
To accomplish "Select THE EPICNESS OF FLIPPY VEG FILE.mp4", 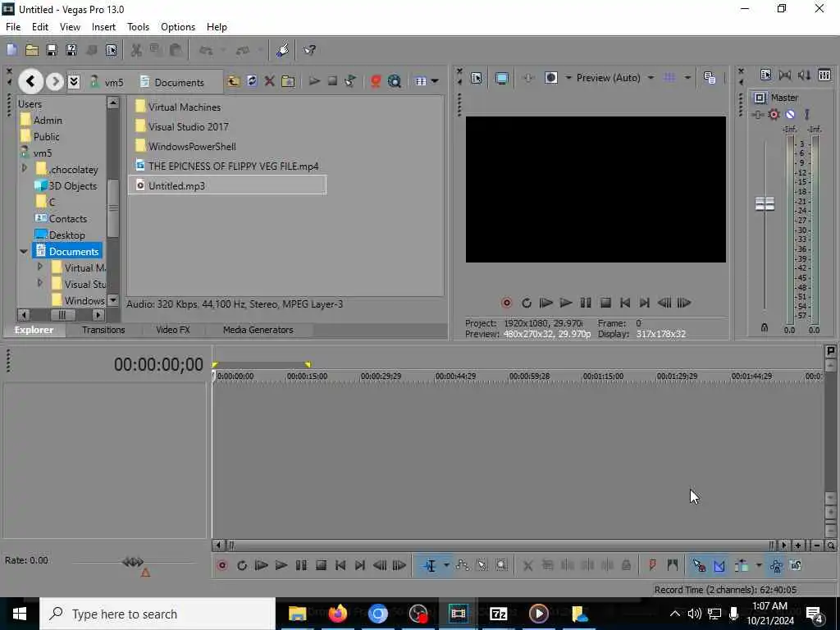I will pyautogui.click(x=227, y=166).
